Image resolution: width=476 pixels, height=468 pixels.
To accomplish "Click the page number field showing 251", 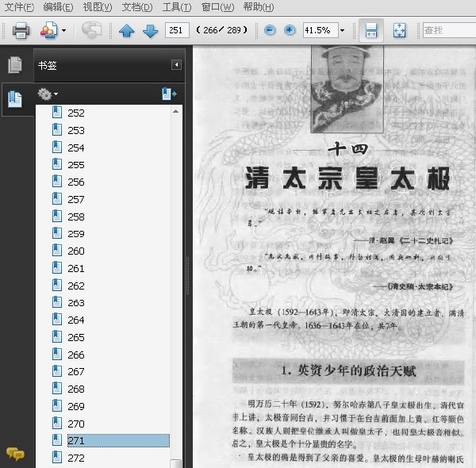I will [x=177, y=30].
